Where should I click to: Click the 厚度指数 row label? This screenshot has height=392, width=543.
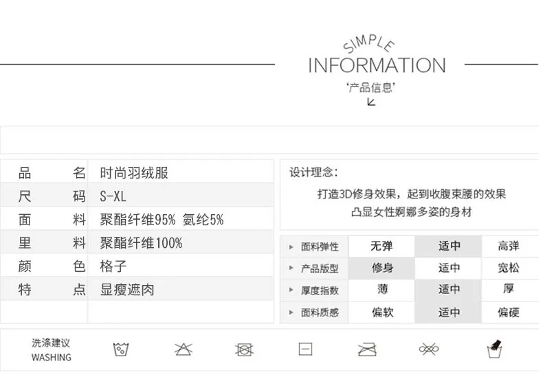(x=320, y=290)
